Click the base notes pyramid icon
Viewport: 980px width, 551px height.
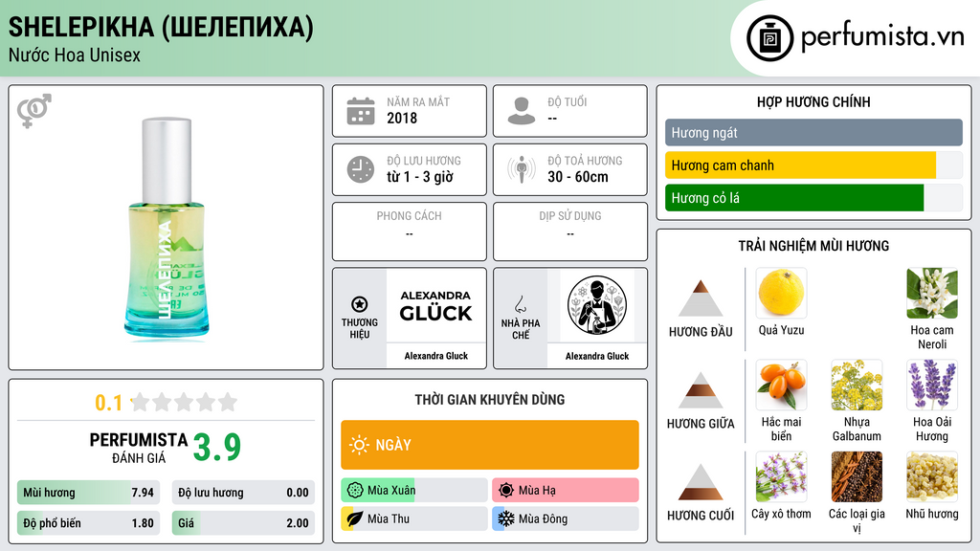tap(701, 482)
